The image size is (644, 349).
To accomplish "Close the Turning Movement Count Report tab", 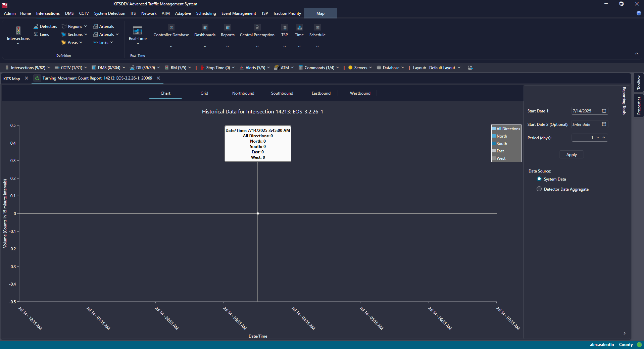I will (x=158, y=78).
